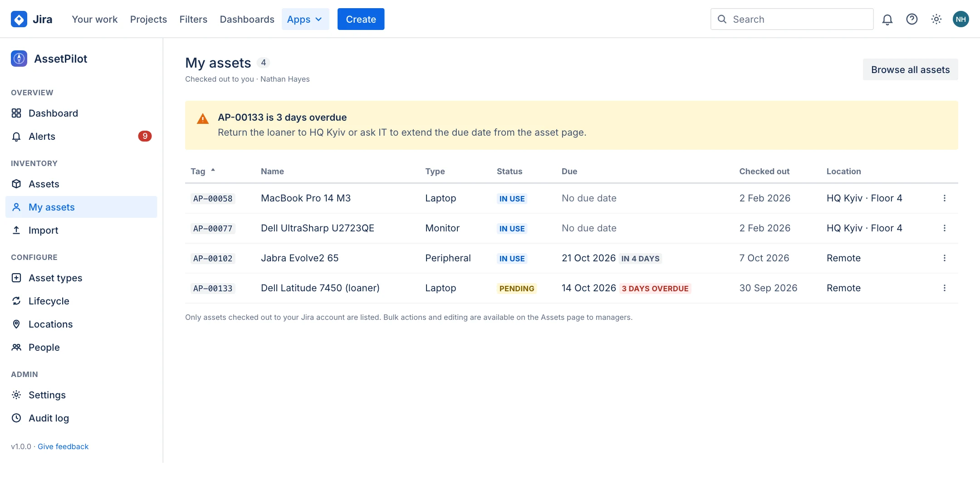Open the NH user avatar
Viewport: 980px width, 490px height.
(961, 19)
